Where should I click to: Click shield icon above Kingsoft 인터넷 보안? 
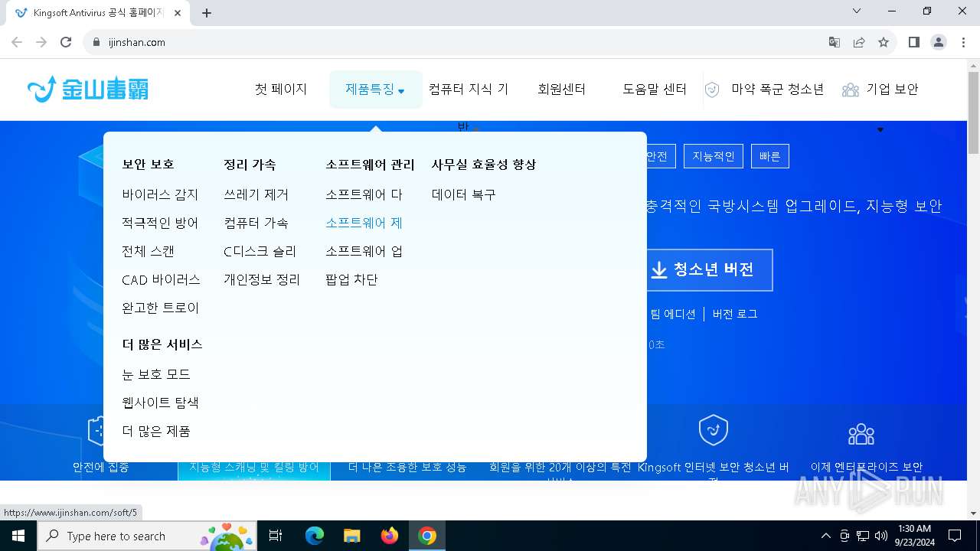[x=714, y=430]
